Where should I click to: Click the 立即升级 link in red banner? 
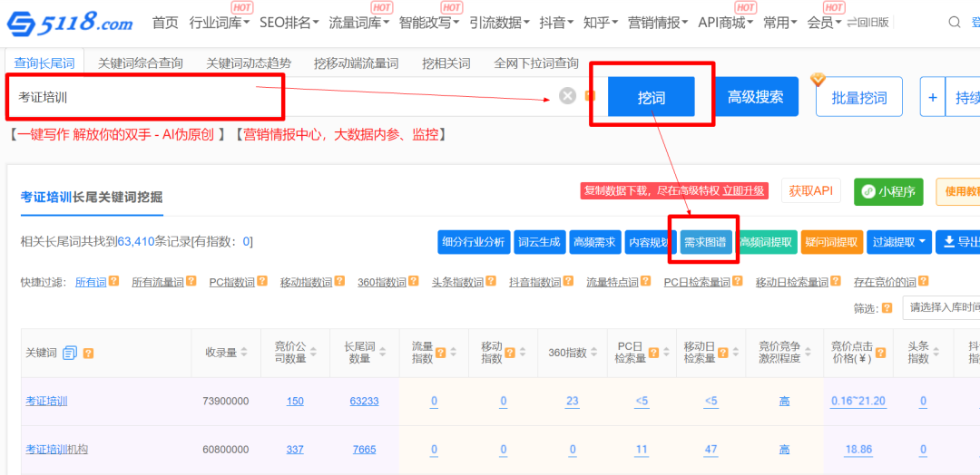click(743, 191)
